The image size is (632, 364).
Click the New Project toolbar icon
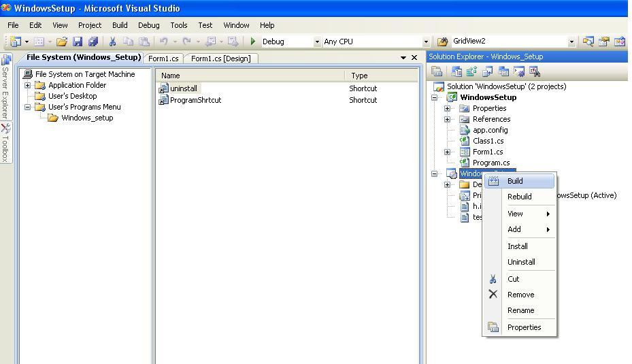(16, 41)
